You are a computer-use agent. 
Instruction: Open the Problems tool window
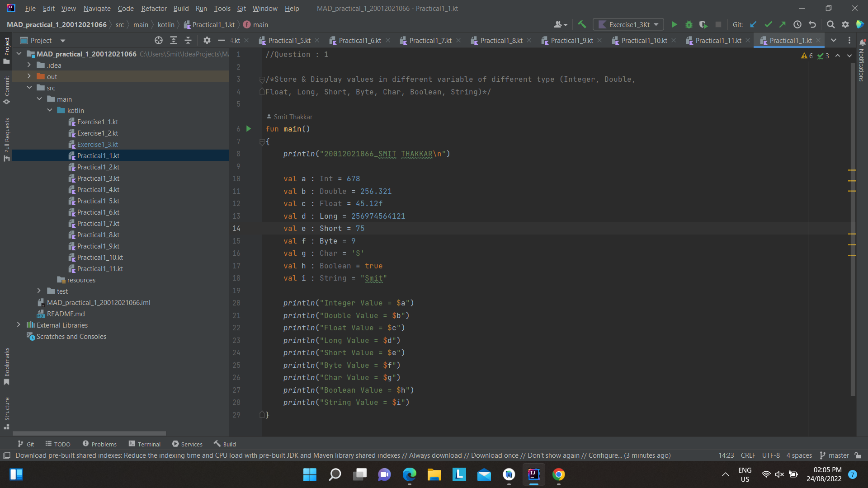point(99,444)
